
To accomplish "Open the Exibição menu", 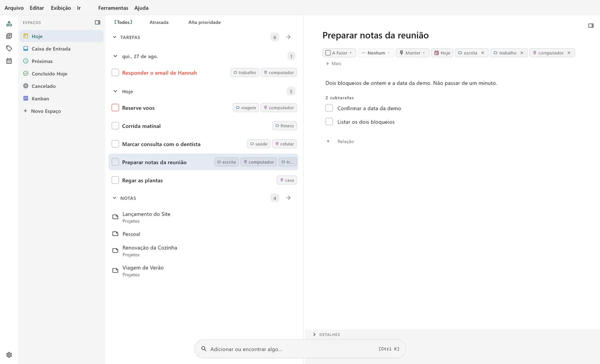I will [x=61, y=8].
